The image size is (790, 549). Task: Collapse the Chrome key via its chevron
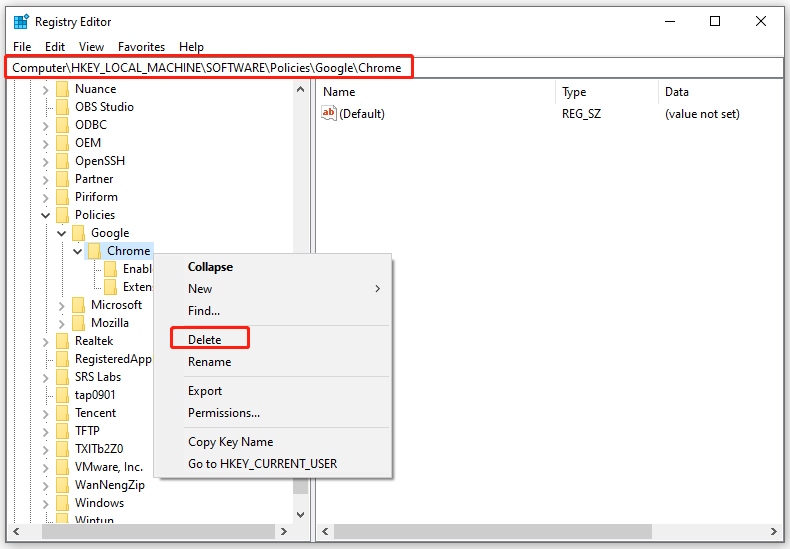pos(78,251)
